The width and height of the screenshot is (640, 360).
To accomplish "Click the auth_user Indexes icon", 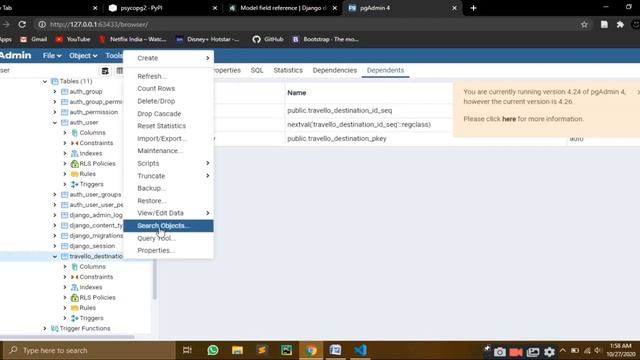I will click(x=74, y=153).
